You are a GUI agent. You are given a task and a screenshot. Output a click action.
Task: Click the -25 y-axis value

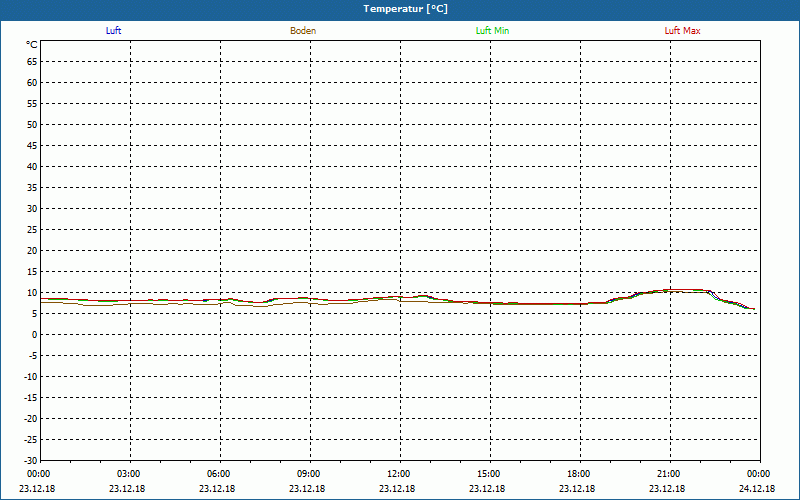pos(31,439)
